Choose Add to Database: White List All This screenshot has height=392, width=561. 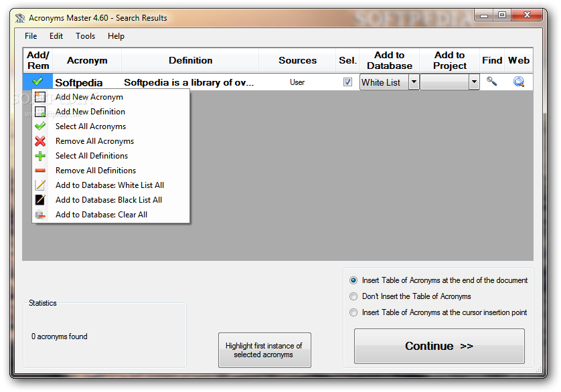(x=111, y=185)
